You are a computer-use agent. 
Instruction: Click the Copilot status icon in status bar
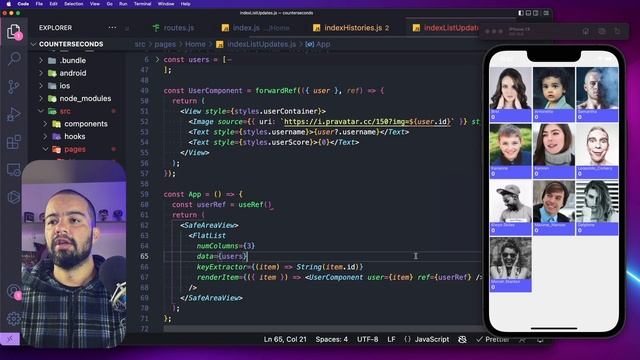click(462, 339)
